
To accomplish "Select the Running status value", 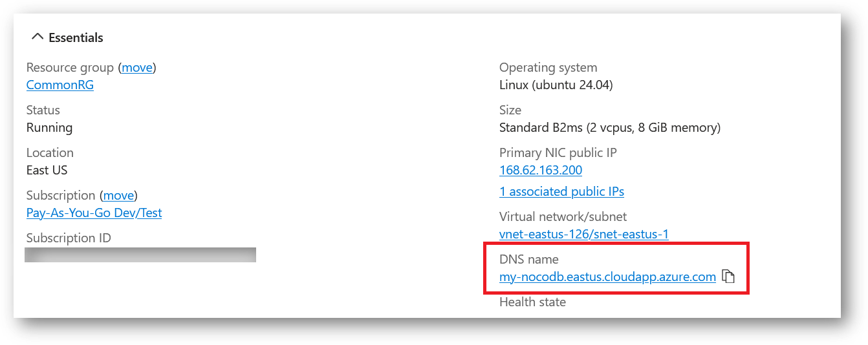I will pos(50,127).
